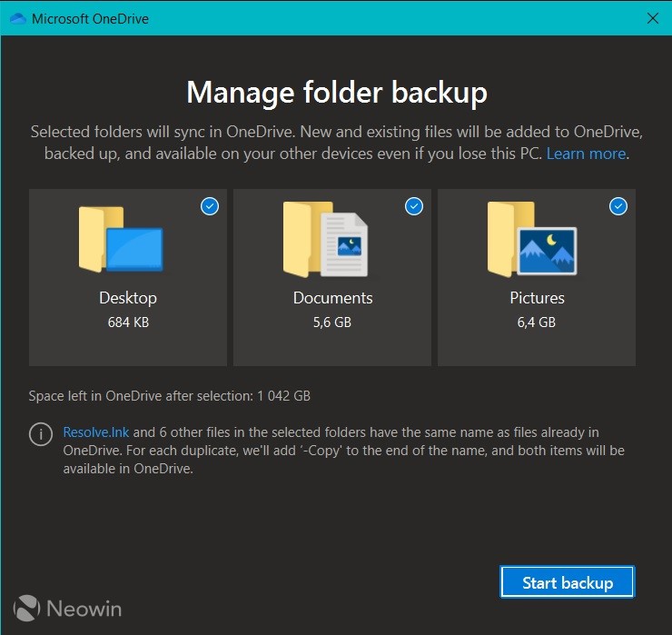Viewport: 672px width, 635px height.
Task: Click the Pictures folder name label
Action: [x=537, y=298]
